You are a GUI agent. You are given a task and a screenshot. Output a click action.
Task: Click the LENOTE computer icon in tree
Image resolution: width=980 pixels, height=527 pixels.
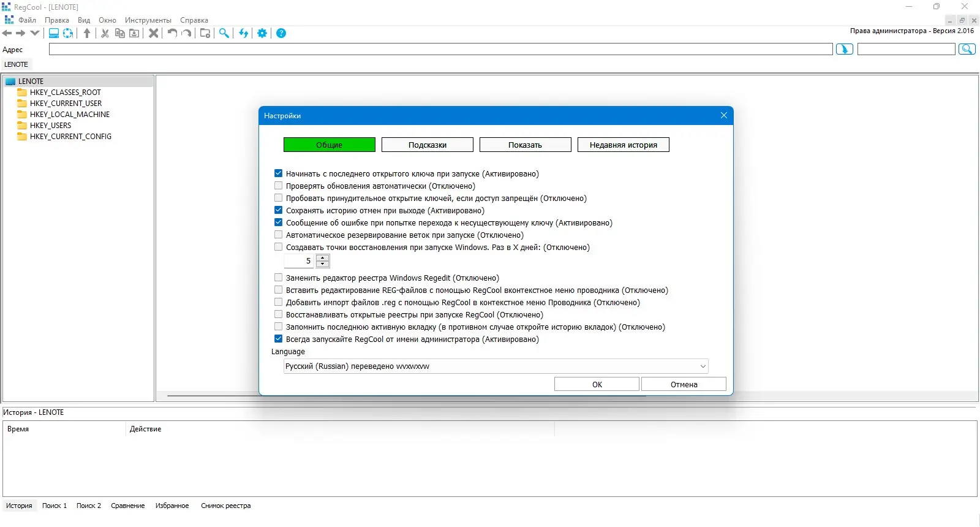point(10,82)
